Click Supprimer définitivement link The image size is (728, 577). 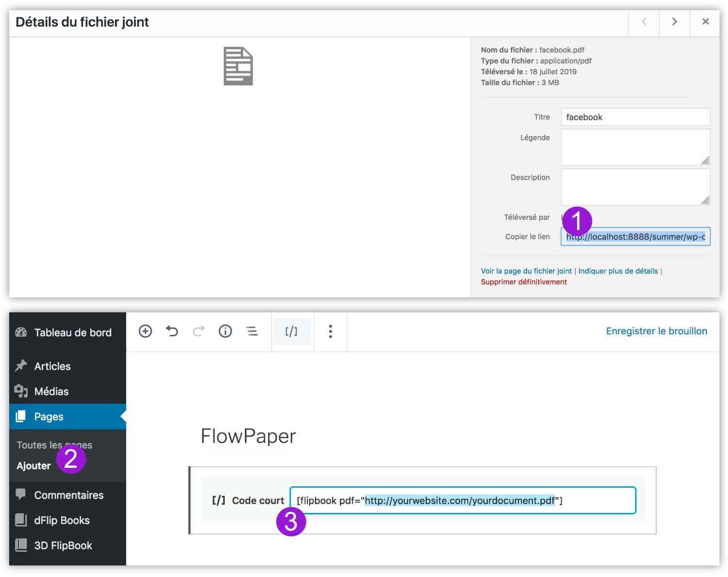pyautogui.click(x=524, y=282)
